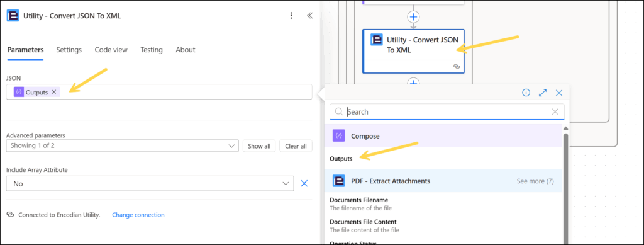Open the Advanced parameters dropdown
The image size is (644, 245).
point(123,145)
